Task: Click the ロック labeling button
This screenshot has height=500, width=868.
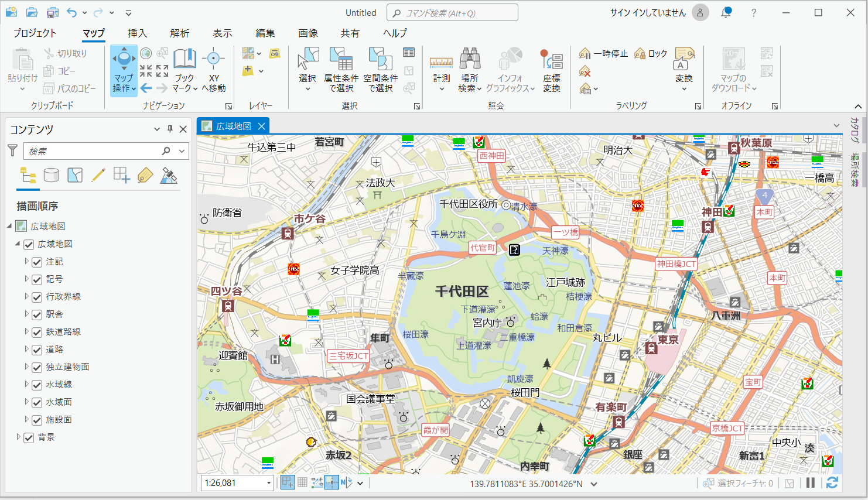Action: (x=651, y=53)
